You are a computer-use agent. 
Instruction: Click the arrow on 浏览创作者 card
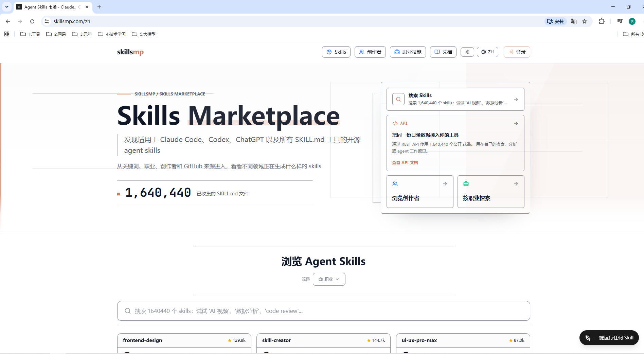click(445, 184)
